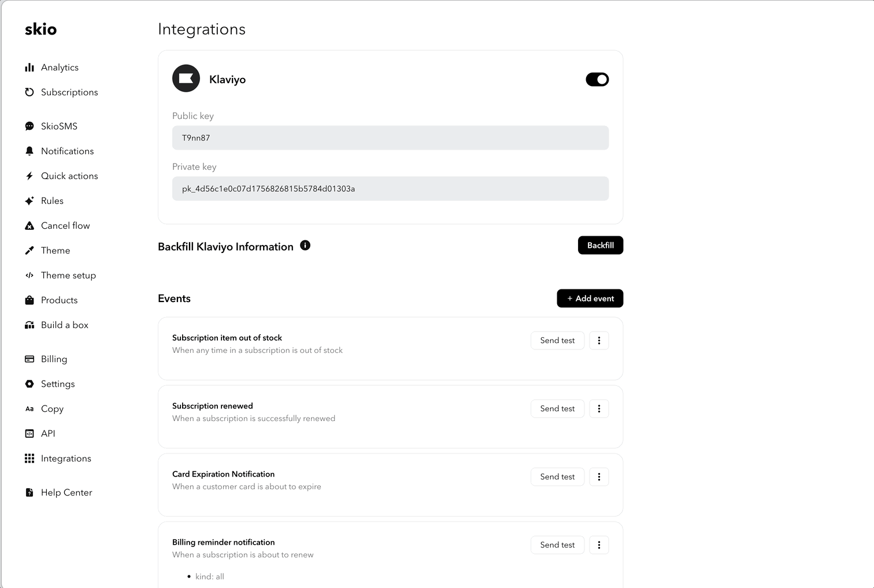Viewport: 874px width, 588px height.
Task: Disable the Klaviyo integration toggle
Action: [x=597, y=79]
